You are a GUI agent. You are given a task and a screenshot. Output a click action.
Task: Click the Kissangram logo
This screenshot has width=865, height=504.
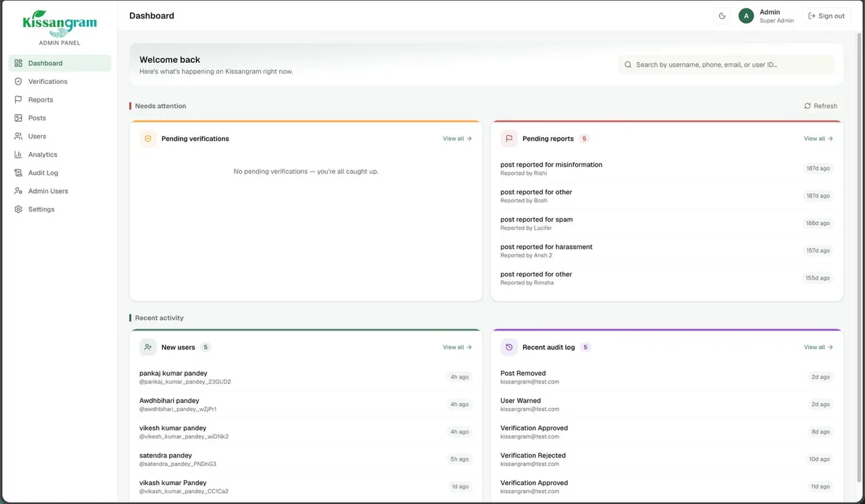tap(59, 24)
